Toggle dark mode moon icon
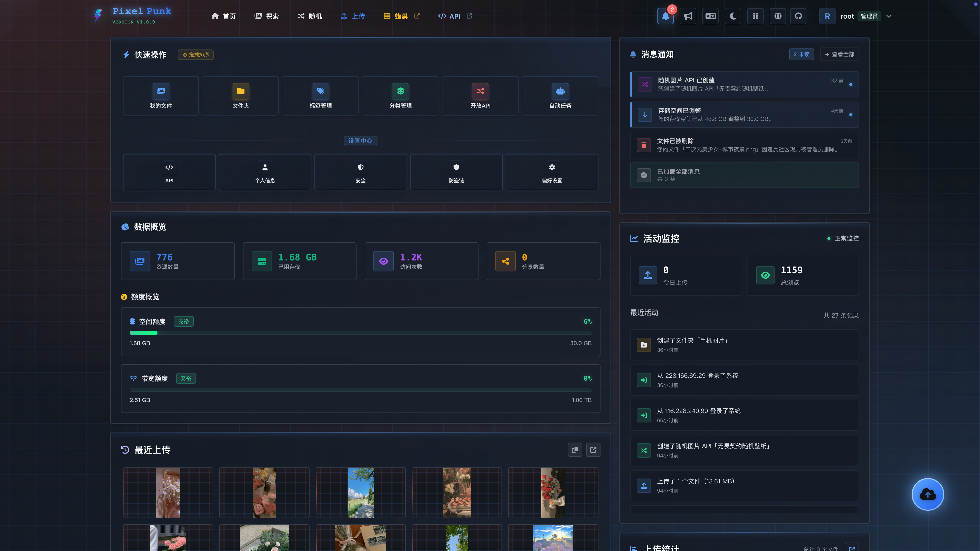This screenshot has height=551, width=980. pos(733,16)
